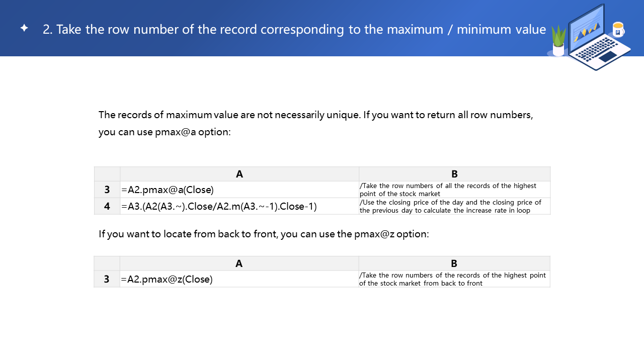
Task: Click row number 3 in second table
Action: [x=107, y=279]
